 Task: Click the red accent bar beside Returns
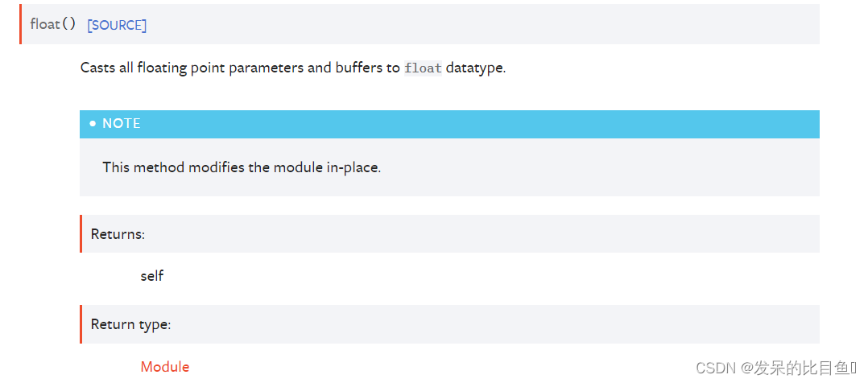pos(81,233)
